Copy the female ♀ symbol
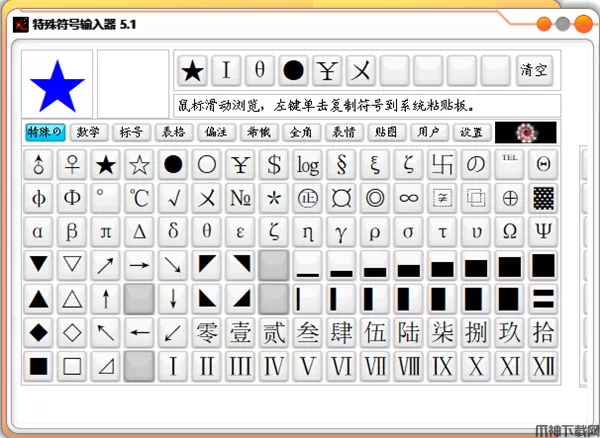This screenshot has width=600, height=438. (x=72, y=164)
